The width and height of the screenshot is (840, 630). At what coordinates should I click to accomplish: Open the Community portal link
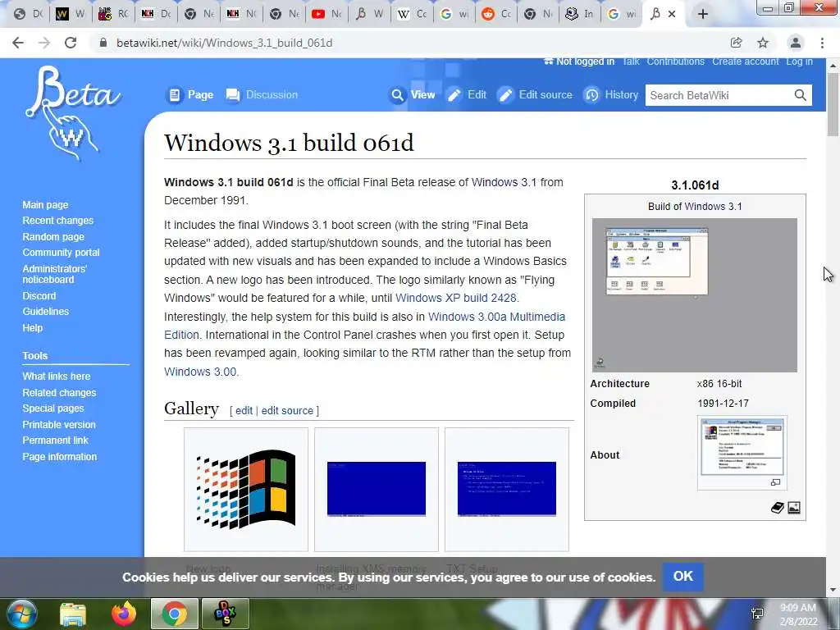click(61, 253)
